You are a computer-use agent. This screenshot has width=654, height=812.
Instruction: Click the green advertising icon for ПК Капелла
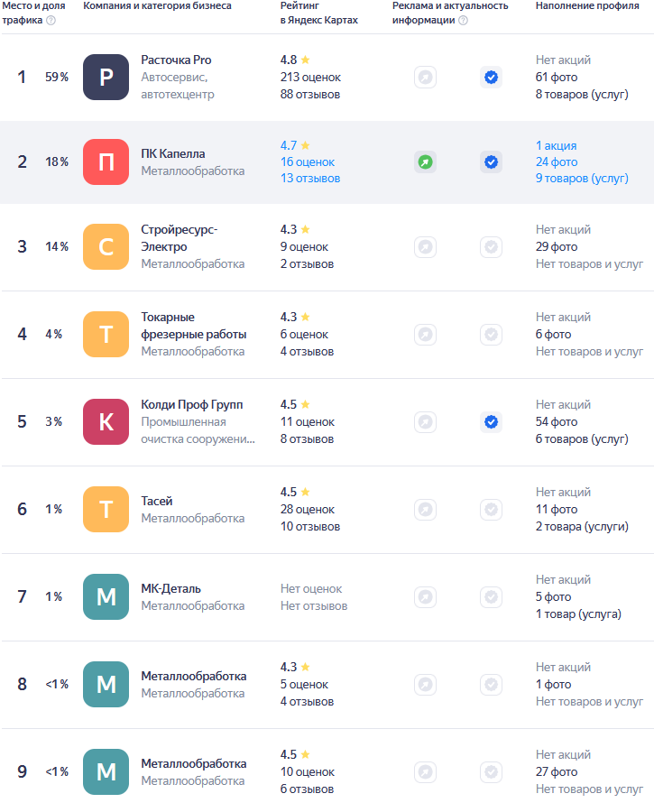point(425,162)
